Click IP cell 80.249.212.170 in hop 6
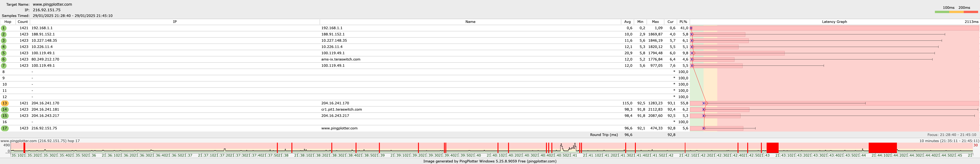Image resolution: width=980 pixels, height=164 pixels. tap(45, 59)
